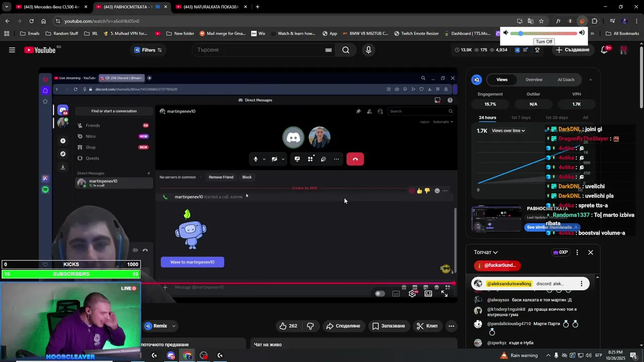Click the red video progress bar
This screenshot has width=644, height=362.
point(297,283)
